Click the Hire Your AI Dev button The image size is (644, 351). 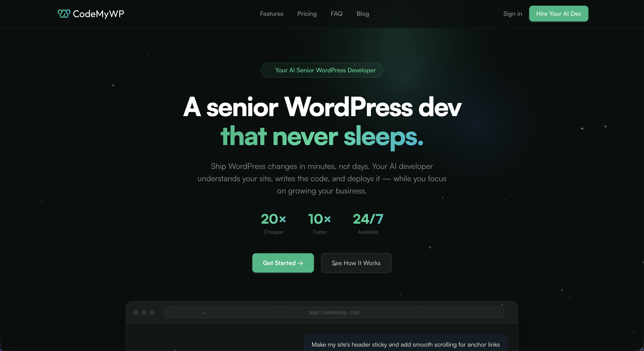pyautogui.click(x=559, y=14)
